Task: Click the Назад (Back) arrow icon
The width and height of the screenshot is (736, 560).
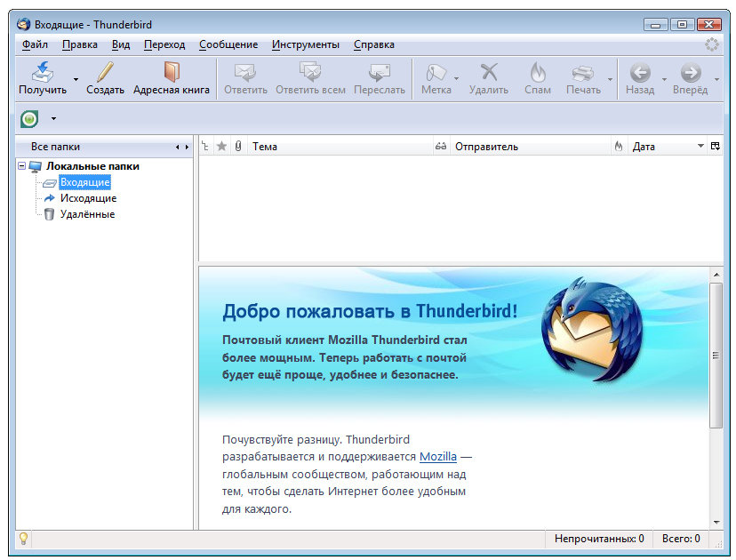Action: (x=640, y=73)
